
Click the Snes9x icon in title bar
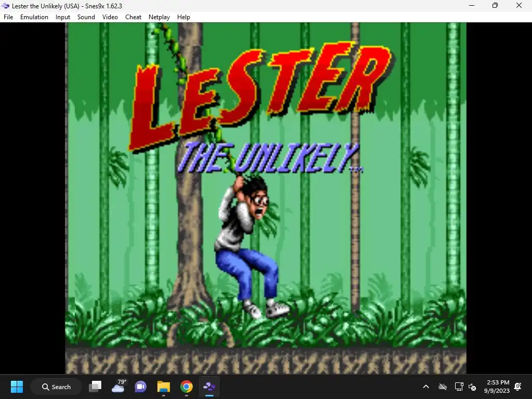tap(5, 6)
